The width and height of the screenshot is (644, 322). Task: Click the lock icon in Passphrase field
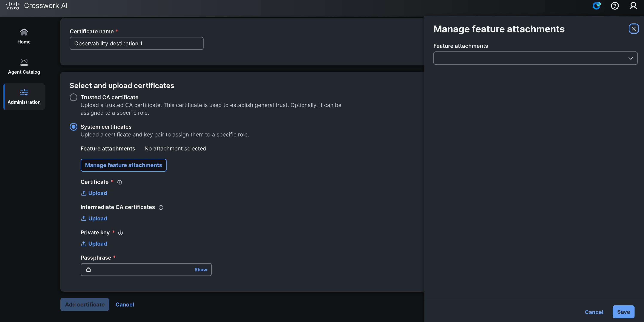click(89, 270)
